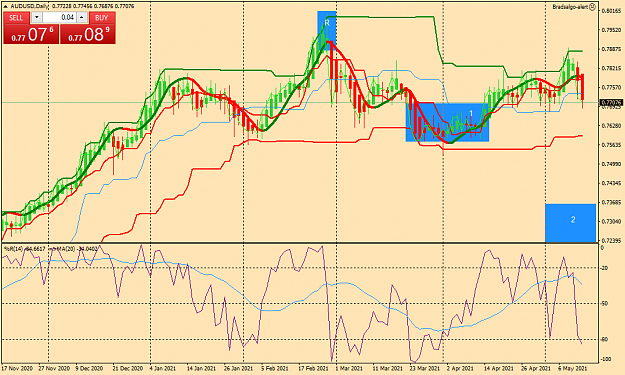This screenshot has height=375, width=625.
Task: Click the 26 Jan 2021 date label
Action: coord(238,368)
